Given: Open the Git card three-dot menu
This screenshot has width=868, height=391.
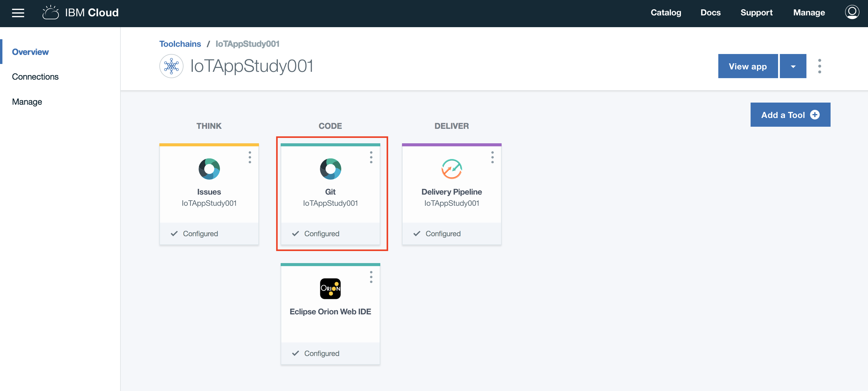Looking at the screenshot, I should pos(371,157).
